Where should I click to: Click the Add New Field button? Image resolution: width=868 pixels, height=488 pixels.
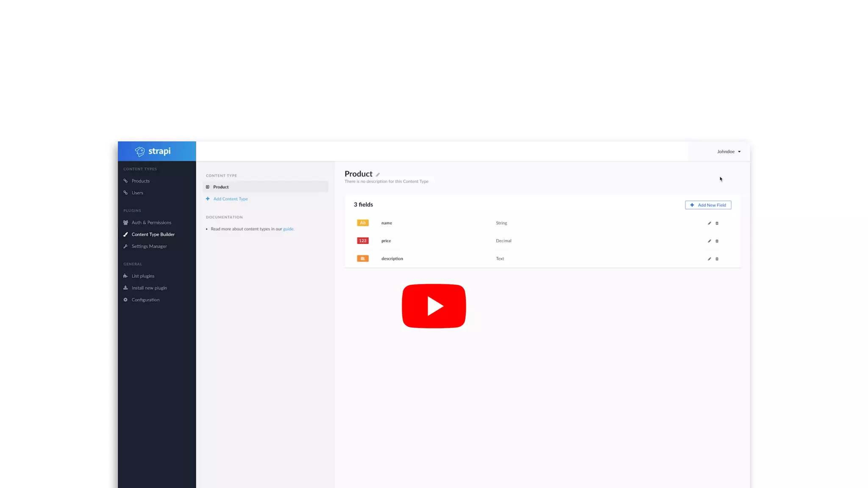708,205
